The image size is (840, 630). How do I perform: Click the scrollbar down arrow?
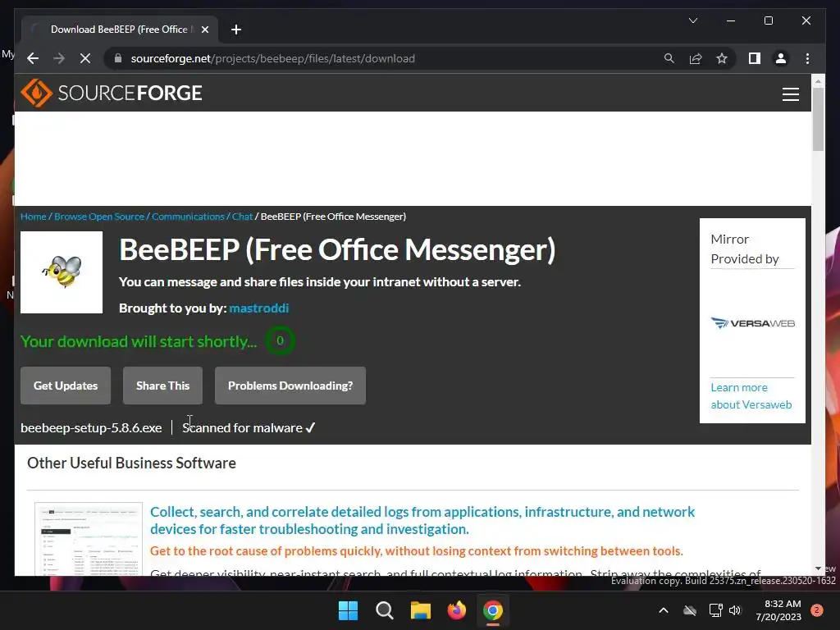[x=818, y=569]
